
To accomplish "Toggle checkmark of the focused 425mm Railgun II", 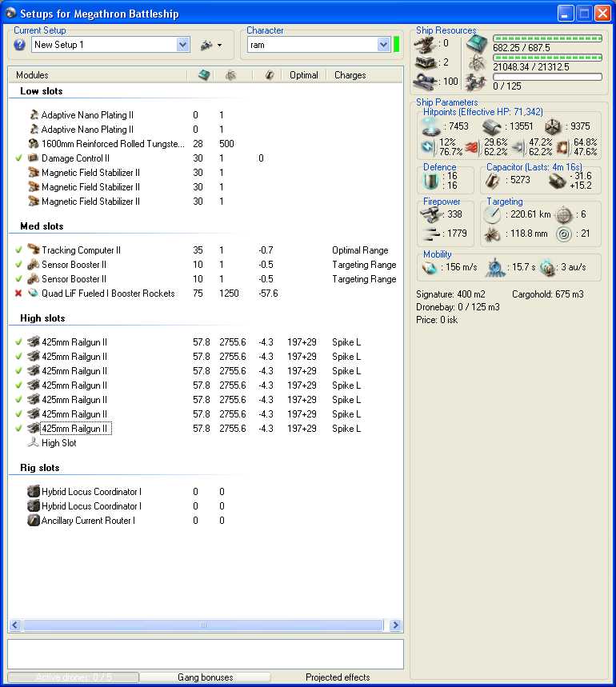I will coord(18,428).
